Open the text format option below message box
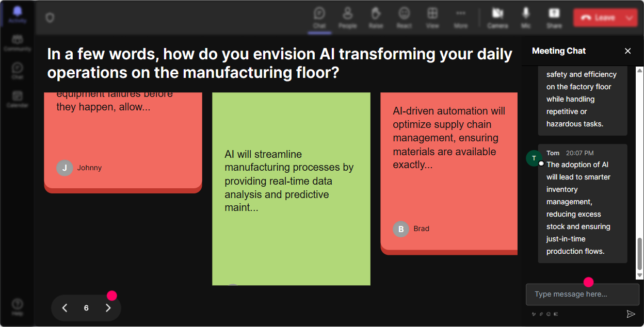Image resolution: width=644 pixels, height=327 pixels. (534, 314)
